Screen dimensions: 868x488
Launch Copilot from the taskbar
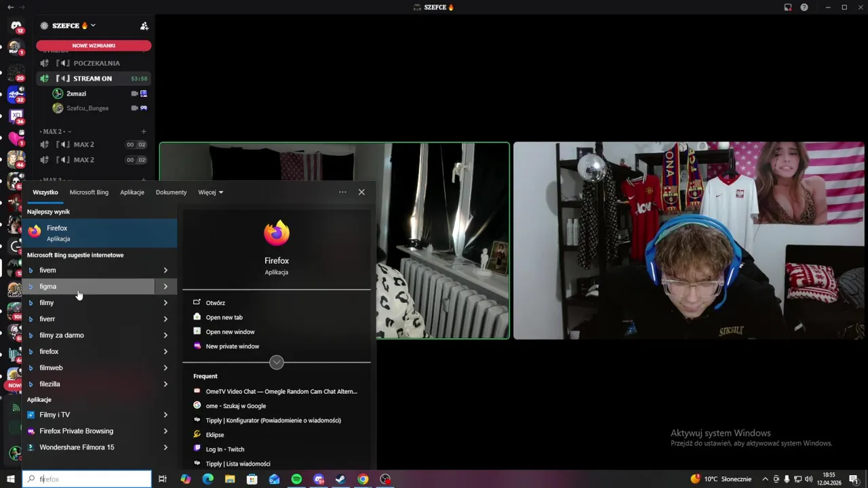tap(185, 479)
